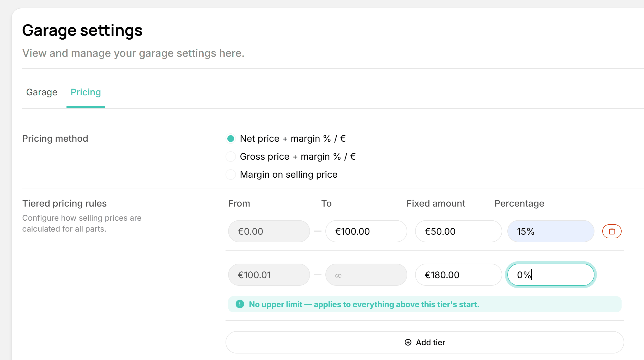Screen dimensions: 644x360
Task: Click the Tiered pricing rules label
Action: [64, 203]
